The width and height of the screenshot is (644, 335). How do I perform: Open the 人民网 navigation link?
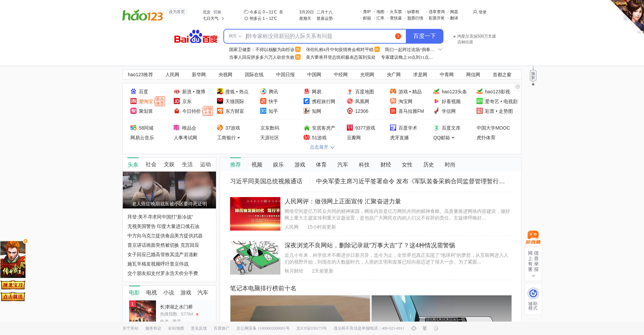coord(172,75)
